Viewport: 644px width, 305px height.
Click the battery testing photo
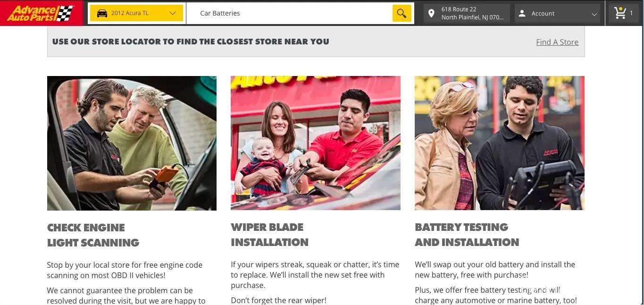click(x=500, y=143)
